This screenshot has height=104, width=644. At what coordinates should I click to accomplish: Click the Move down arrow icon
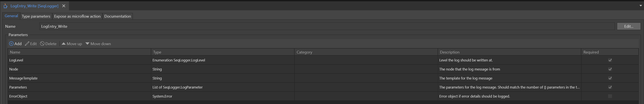87,44
